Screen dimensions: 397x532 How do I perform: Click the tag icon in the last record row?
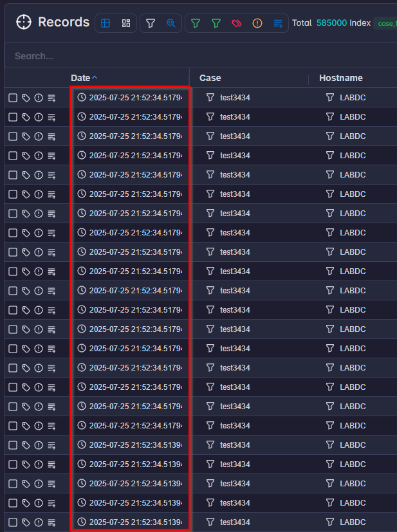tap(26, 522)
